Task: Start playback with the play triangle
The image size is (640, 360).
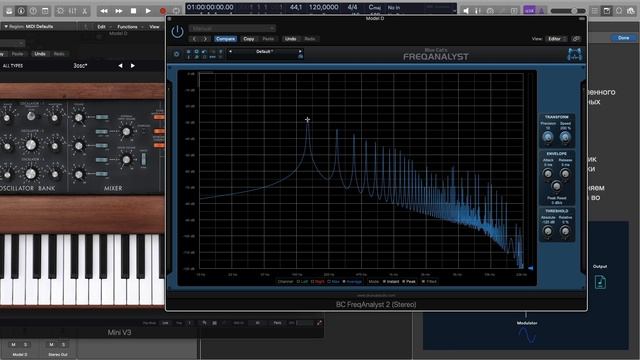Action: 148,11
